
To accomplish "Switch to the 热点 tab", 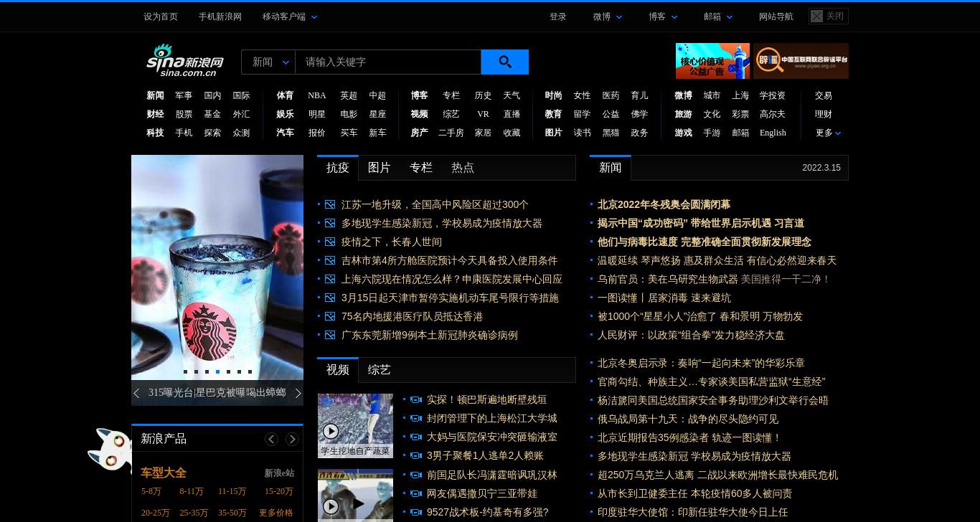I will click(463, 167).
